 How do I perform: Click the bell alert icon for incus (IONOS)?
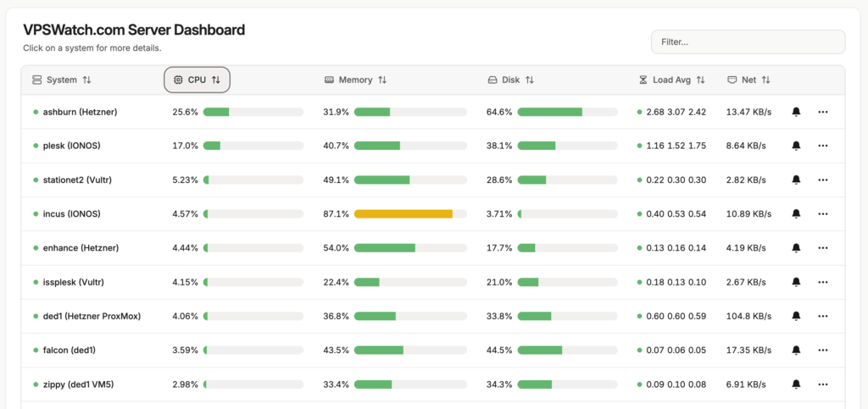tap(796, 213)
